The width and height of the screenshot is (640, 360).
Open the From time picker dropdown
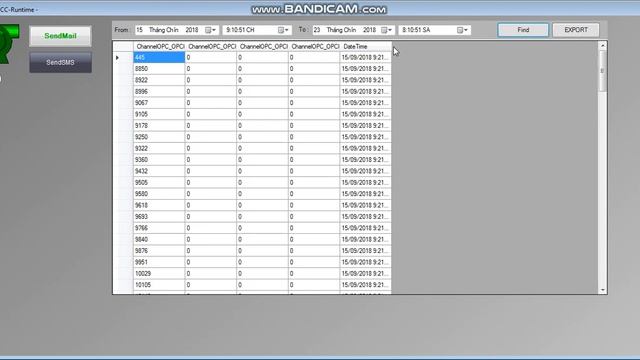tap(283, 30)
